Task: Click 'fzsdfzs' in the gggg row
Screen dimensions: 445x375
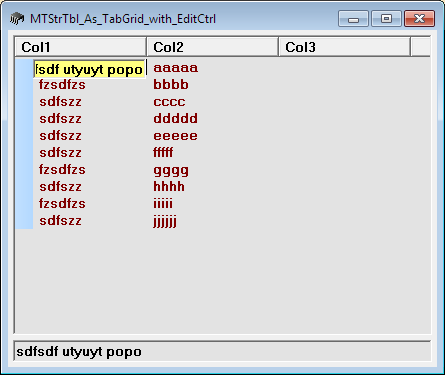Action: click(62, 170)
